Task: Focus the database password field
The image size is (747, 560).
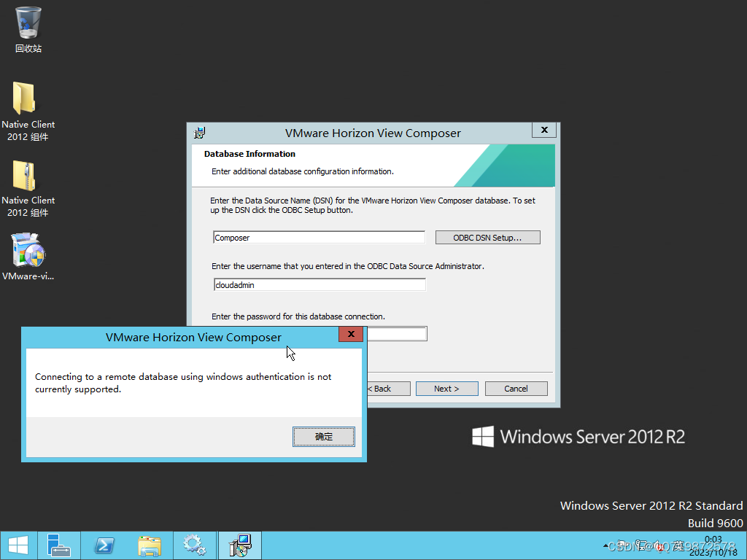Action: 396,334
